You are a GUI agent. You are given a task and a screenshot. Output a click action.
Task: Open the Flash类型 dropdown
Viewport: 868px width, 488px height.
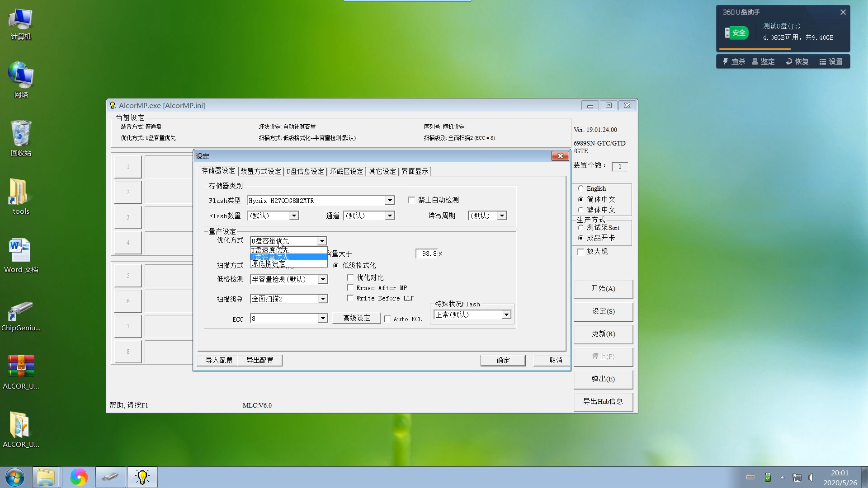(389, 200)
